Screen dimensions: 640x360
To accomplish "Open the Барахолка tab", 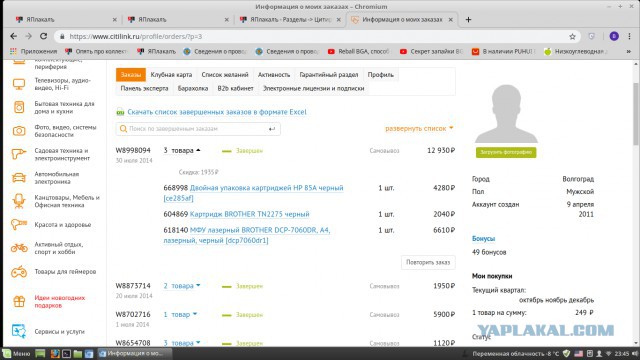I will point(193,88).
